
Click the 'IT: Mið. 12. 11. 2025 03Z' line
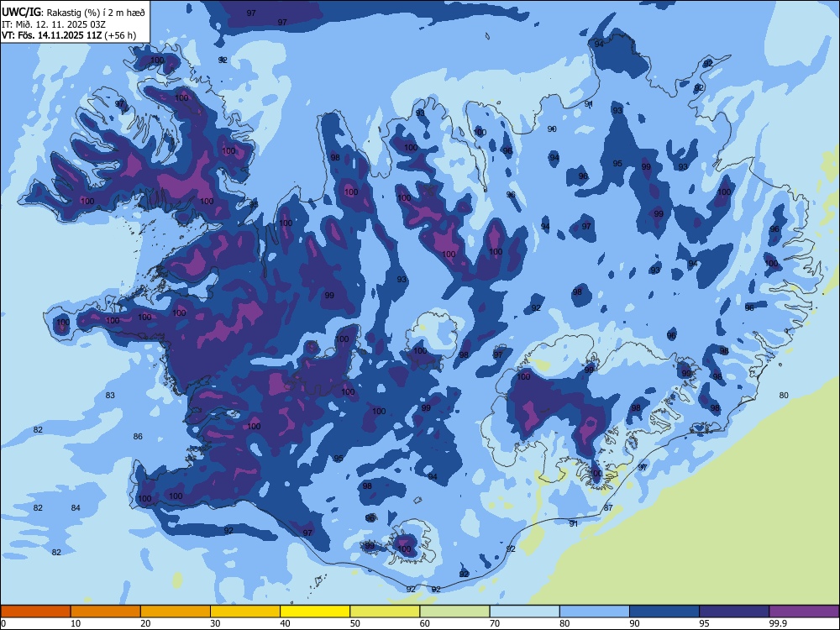(54, 24)
